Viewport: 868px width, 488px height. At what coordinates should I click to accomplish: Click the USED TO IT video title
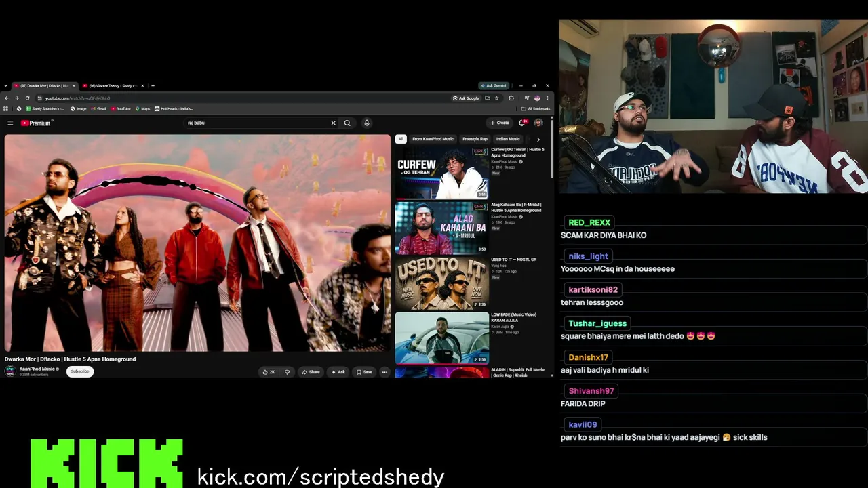tap(514, 260)
